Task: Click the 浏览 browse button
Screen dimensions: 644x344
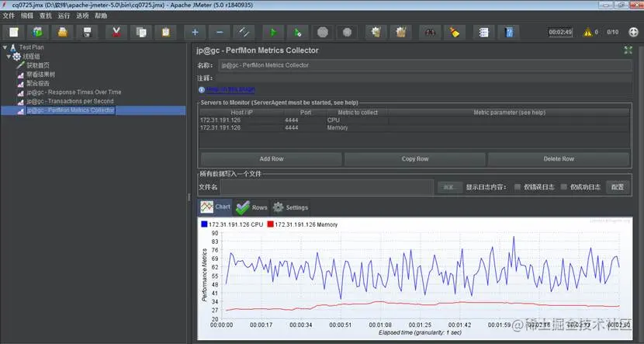Action: (x=450, y=187)
